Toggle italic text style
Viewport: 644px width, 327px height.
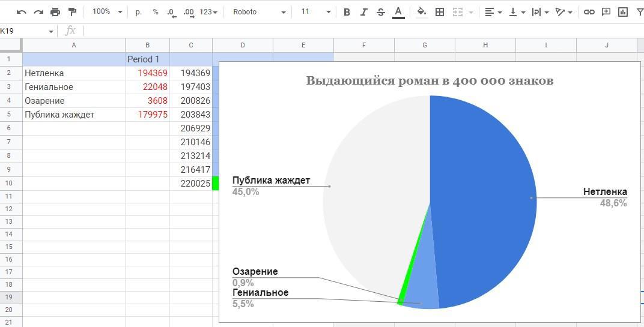(x=363, y=12)
